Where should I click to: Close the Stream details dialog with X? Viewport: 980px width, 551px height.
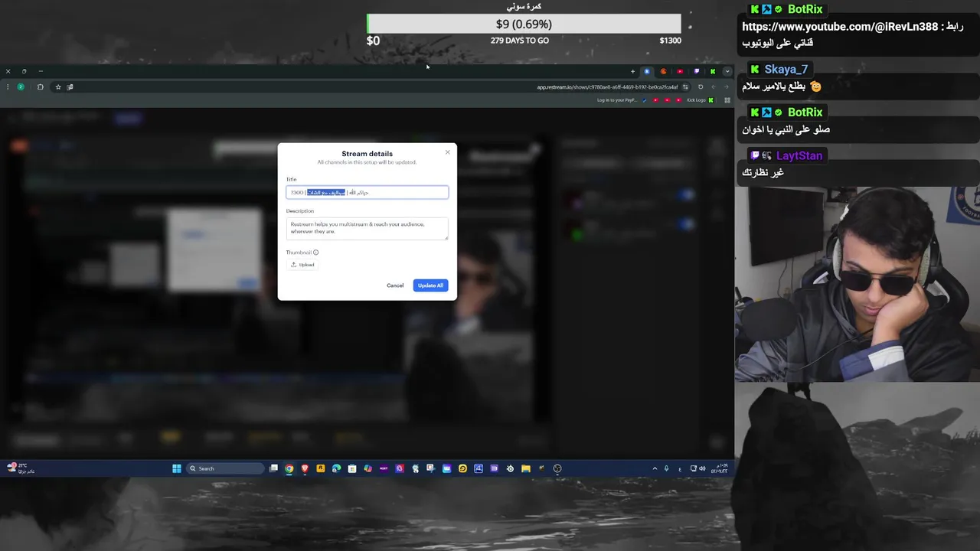tap(448, 152)
